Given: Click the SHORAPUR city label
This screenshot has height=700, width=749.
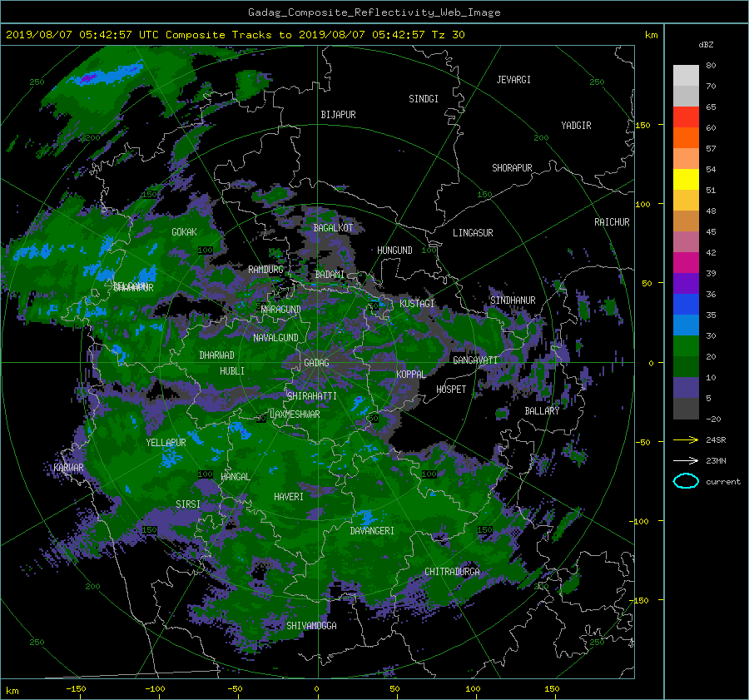Looking at the screenshot, I should point(512,168).
